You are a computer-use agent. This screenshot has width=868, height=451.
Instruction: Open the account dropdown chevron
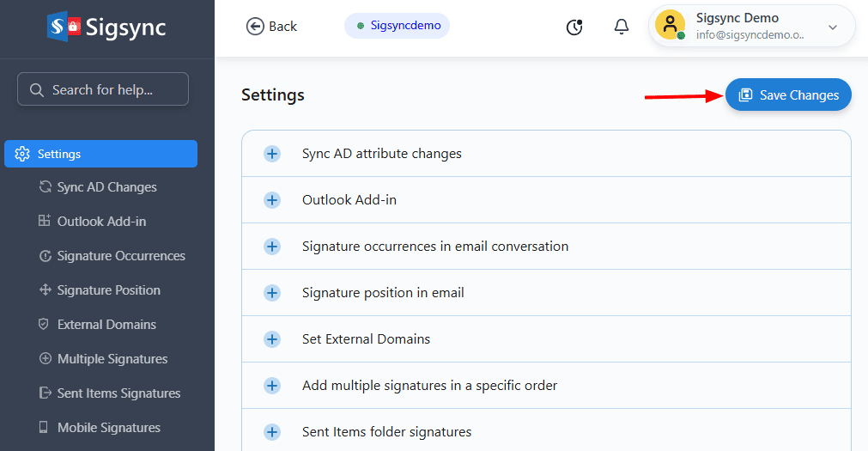[832, 27]
